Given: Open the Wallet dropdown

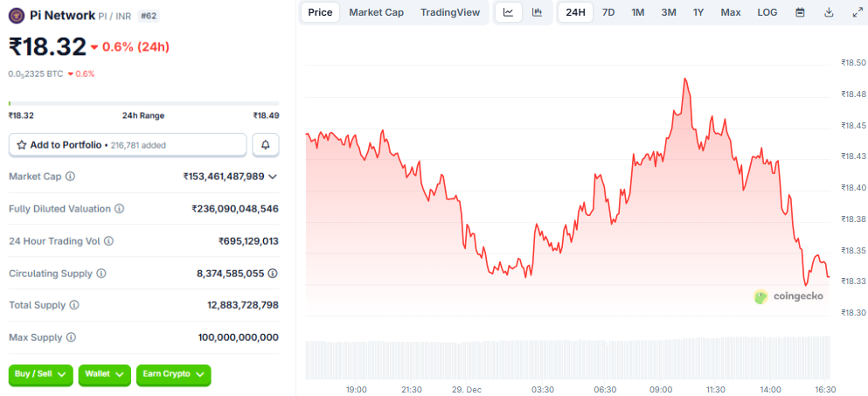Looking at the screenshot, I should point(105,374).
